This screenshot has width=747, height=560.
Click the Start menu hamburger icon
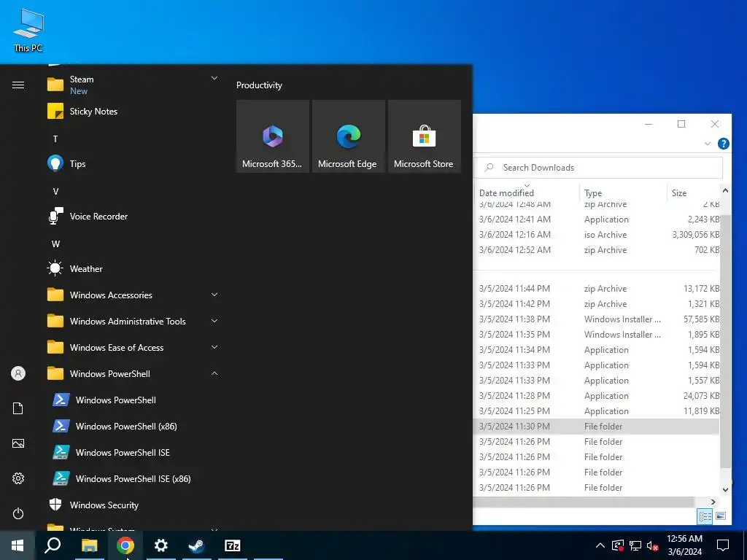pos(18,85)
